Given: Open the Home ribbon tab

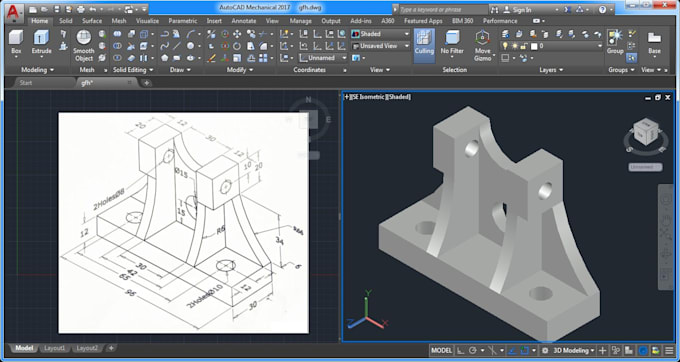Looking at the screenshot, I should click(40, 21).
